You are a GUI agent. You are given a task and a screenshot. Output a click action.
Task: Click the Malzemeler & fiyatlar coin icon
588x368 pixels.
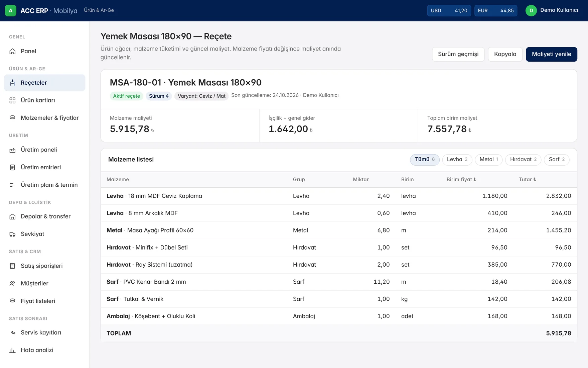[12, 118]
